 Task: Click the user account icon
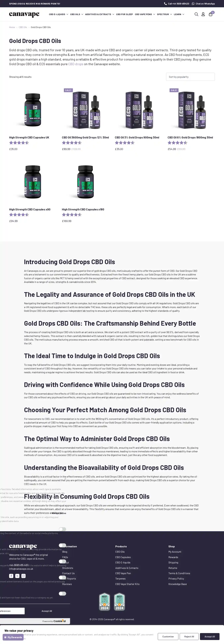[x=203, y=14]
